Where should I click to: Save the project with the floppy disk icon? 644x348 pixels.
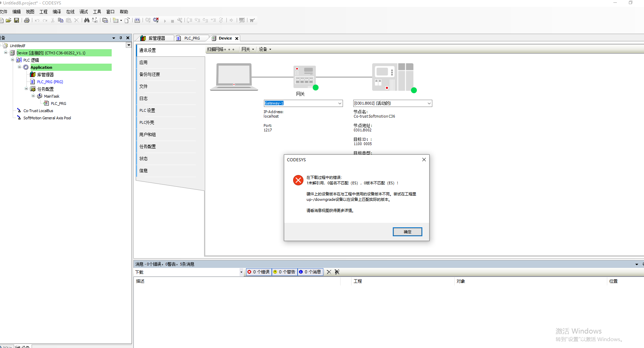pos(16,20)
